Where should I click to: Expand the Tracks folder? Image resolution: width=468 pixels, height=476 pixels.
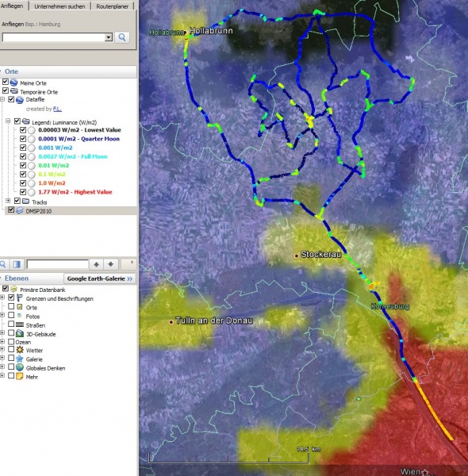click(x=8, y=201)
